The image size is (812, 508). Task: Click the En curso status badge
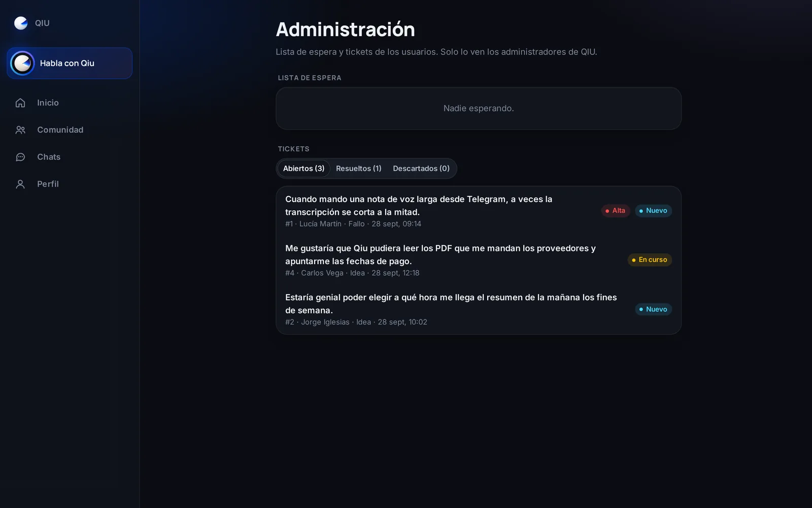coord(650,260)
